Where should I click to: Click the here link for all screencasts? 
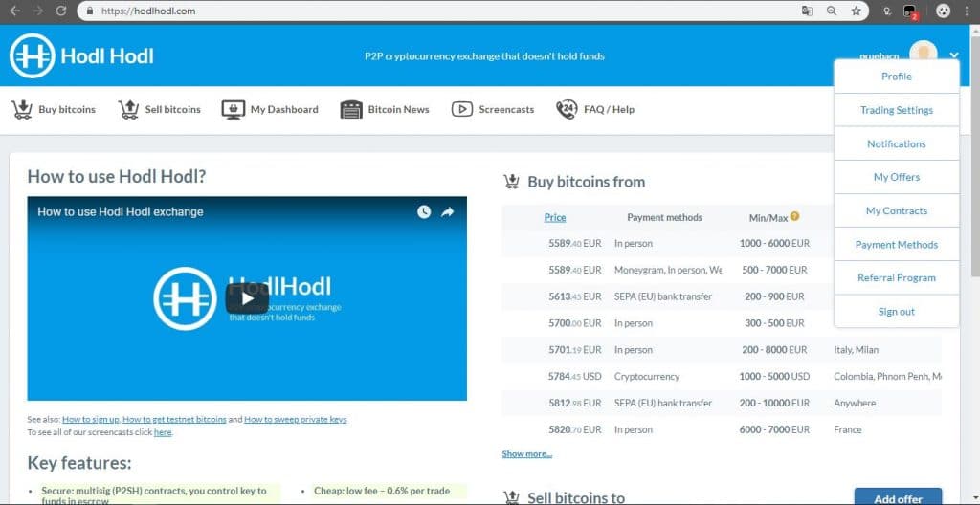click(163, 432)
